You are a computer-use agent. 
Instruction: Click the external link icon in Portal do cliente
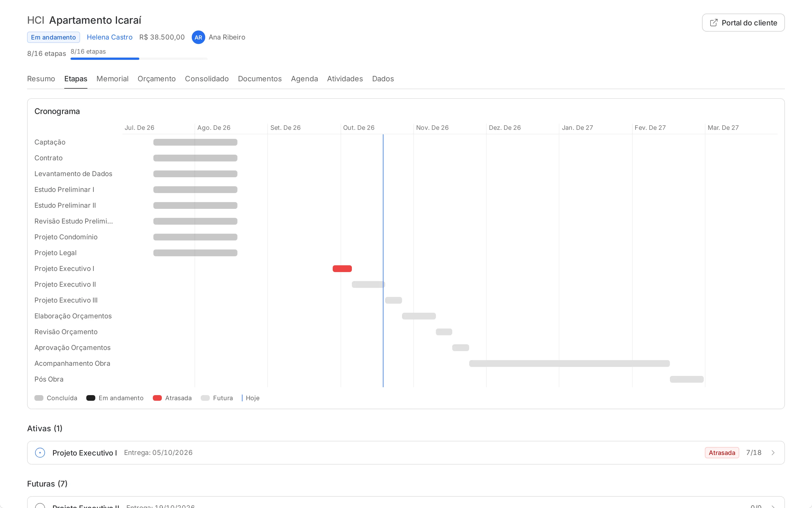[714, 23]
